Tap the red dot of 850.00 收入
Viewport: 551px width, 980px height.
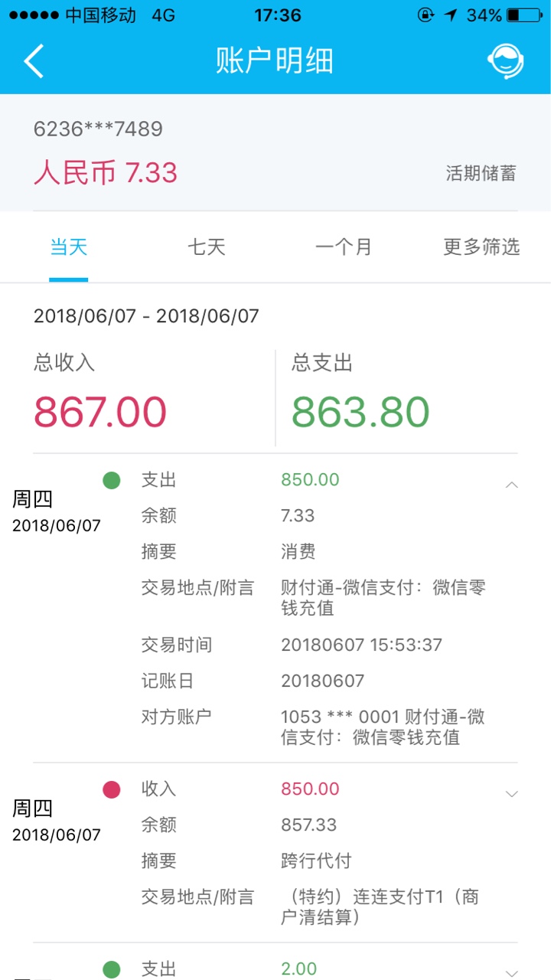pyautogui.click(x=112, y=790)
